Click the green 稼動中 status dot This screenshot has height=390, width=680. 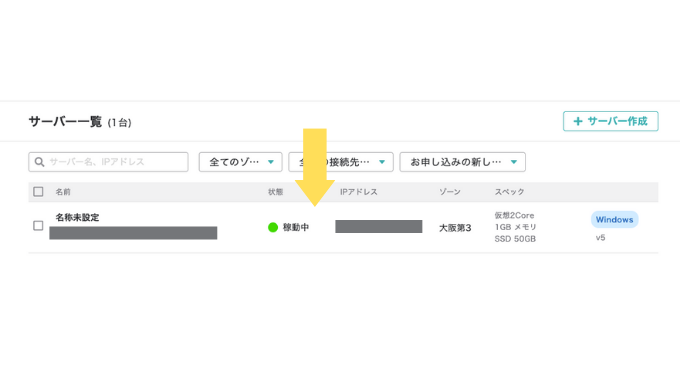pos(273,227)
